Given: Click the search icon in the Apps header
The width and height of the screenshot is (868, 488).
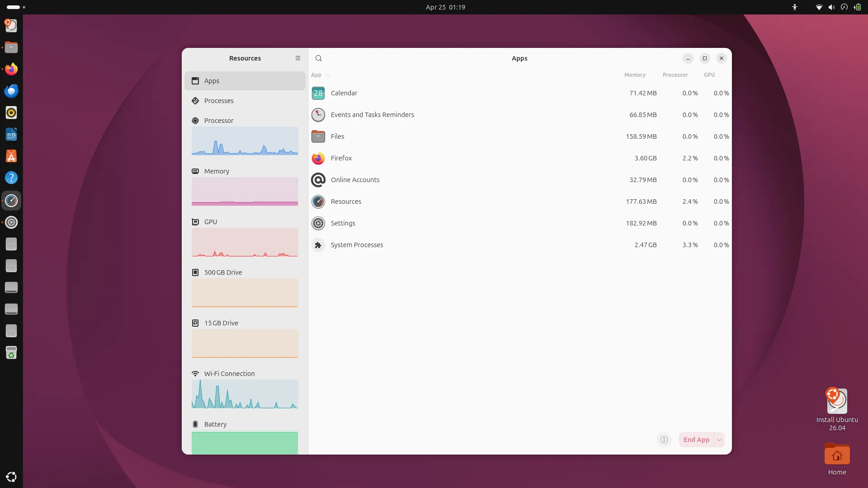Looking at the screenshot, I should tap(319, 58).
